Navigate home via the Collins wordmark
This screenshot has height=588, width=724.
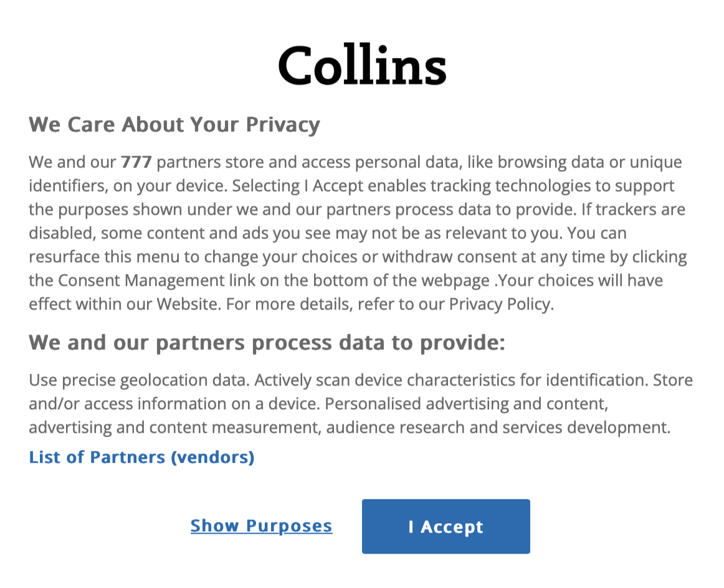pyautogui.click(x=362, y=64)
